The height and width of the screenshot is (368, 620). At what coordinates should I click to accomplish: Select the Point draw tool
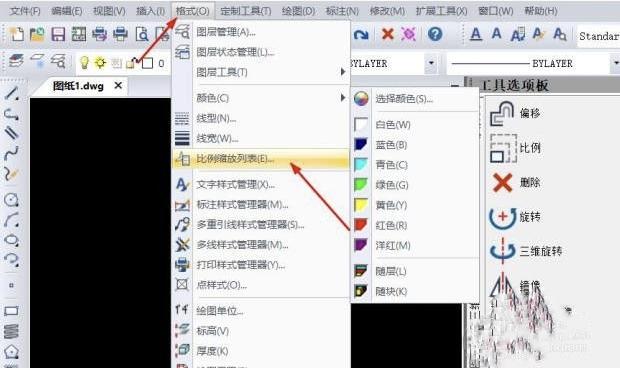(11, 285)
